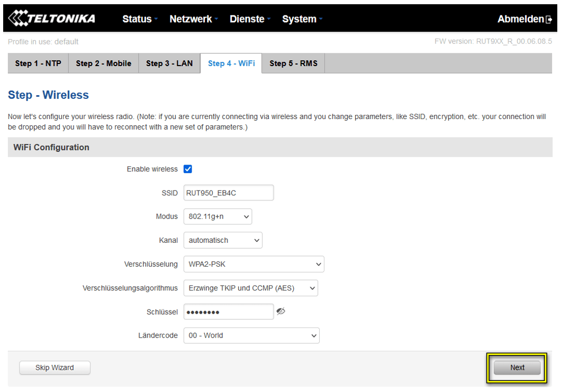The height and width of the screenshot is (392, 561).
Task: Switch to Step 2 - Mobile tab
Action: [x=103, y=63]
